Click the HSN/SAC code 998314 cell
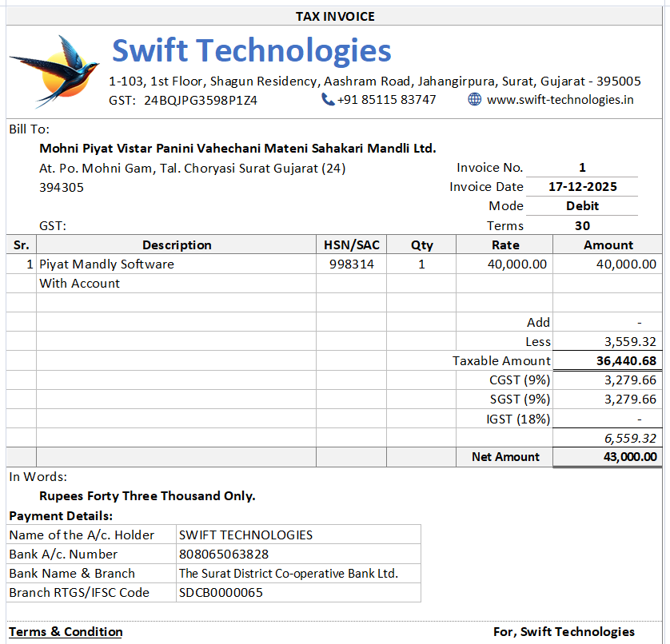Screen dimensions: 670x644 [x=352, y=264]
